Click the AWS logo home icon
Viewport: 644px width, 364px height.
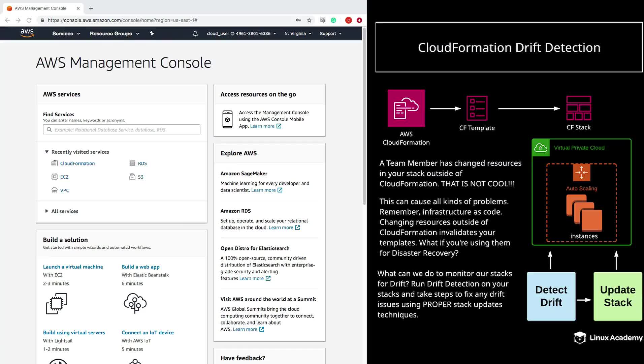click(27, 33)
